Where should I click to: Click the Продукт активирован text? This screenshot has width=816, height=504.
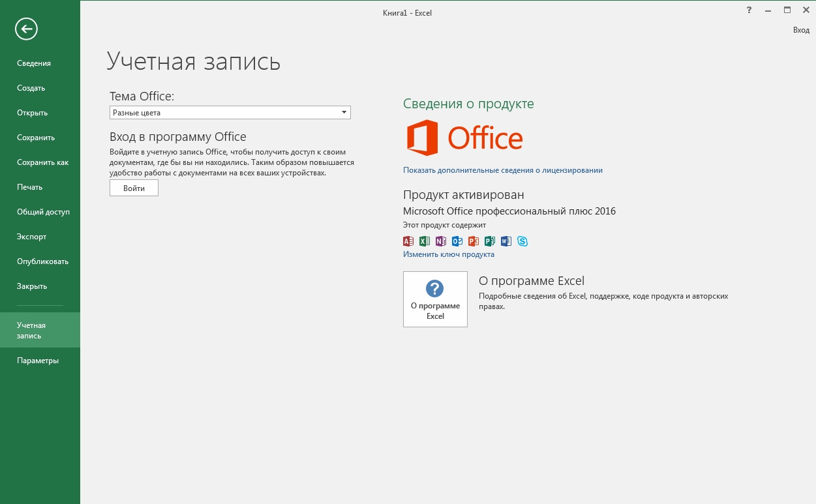[x=464, y=195]
